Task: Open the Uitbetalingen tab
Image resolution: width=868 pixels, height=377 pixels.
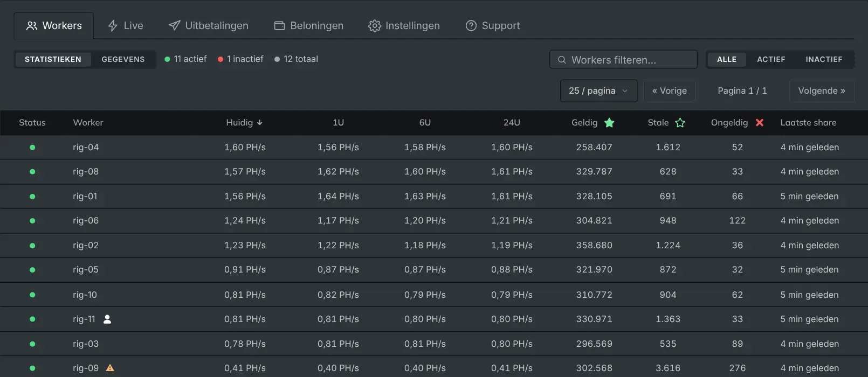Action: tap(208, 26)
